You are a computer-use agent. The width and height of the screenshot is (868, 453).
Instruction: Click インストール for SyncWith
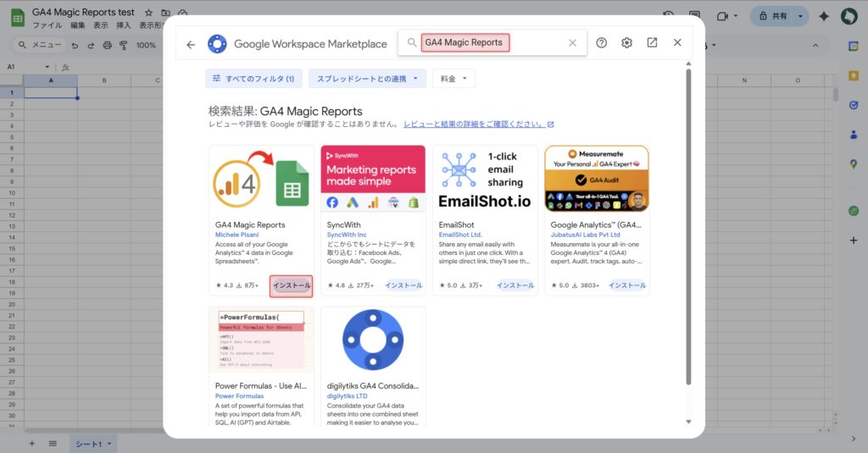click(403, 286)
